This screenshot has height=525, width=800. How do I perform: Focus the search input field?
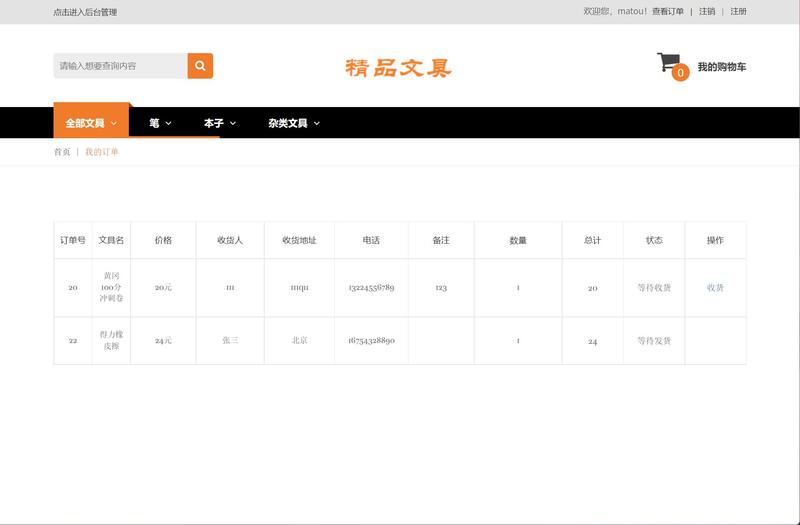pos(120,66)
